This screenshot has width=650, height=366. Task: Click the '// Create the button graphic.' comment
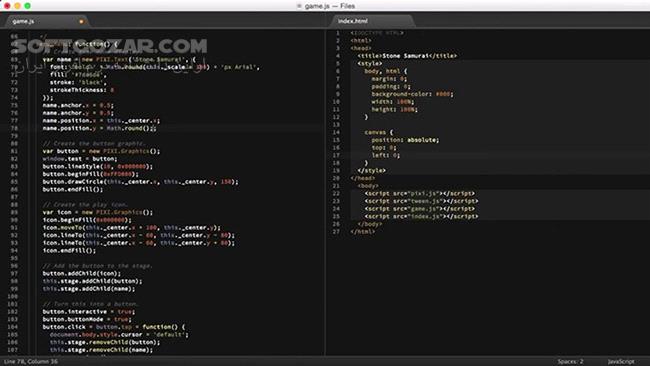point(95,143)
